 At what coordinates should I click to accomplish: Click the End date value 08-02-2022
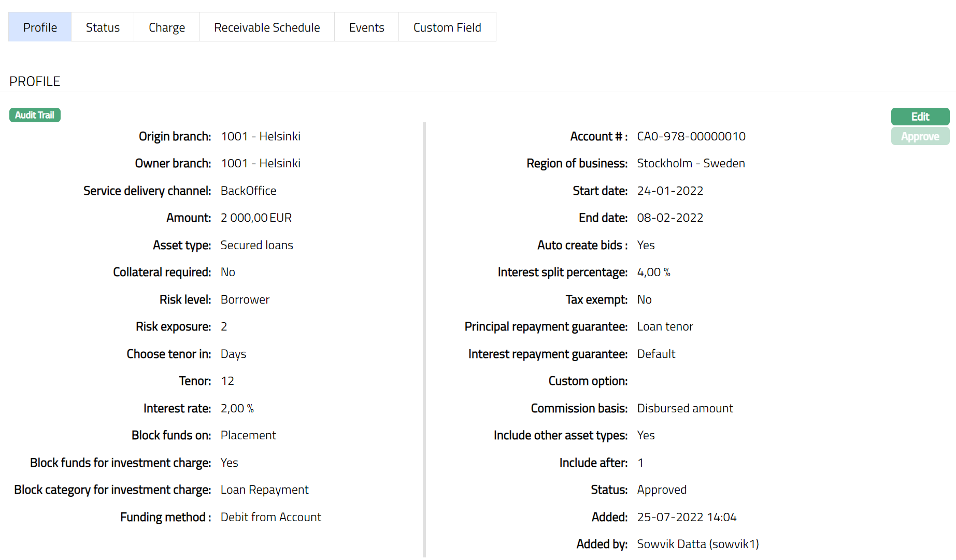point(670,218)
